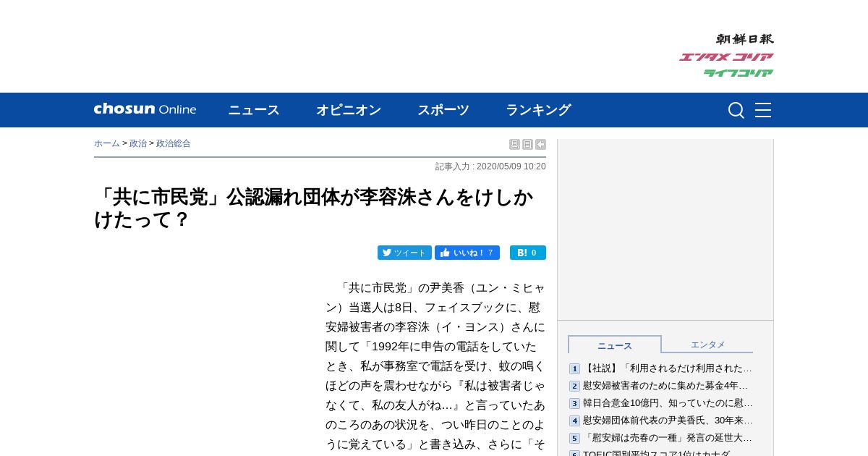Open the search magnifier icon
Screen dimensions: 868x456
(736, 110)
